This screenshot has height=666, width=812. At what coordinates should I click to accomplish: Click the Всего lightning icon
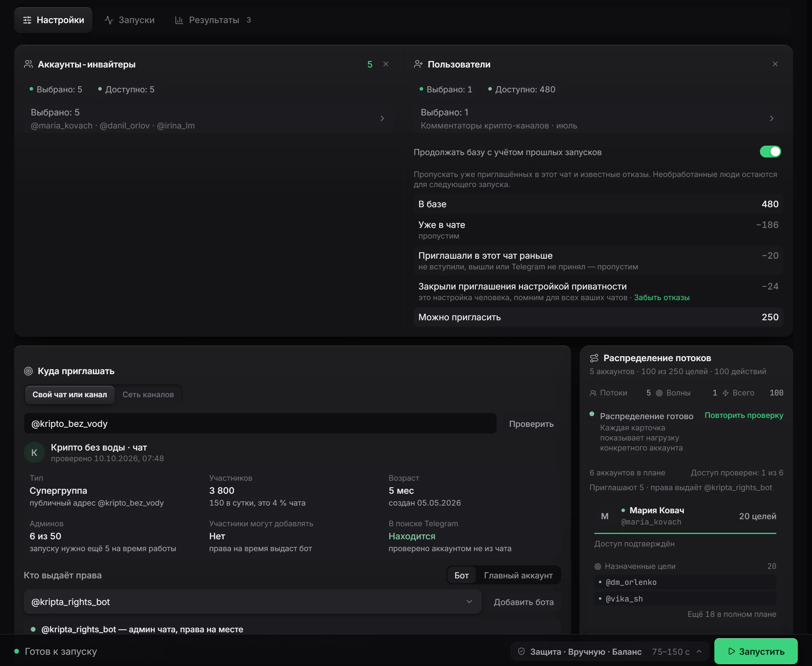coord(725,393)
